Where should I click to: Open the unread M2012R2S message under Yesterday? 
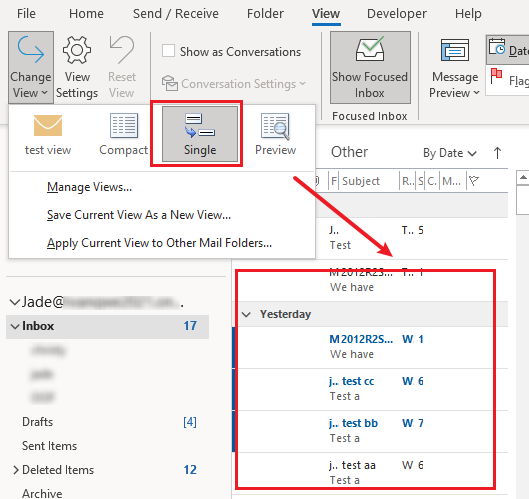pos(371,347)
